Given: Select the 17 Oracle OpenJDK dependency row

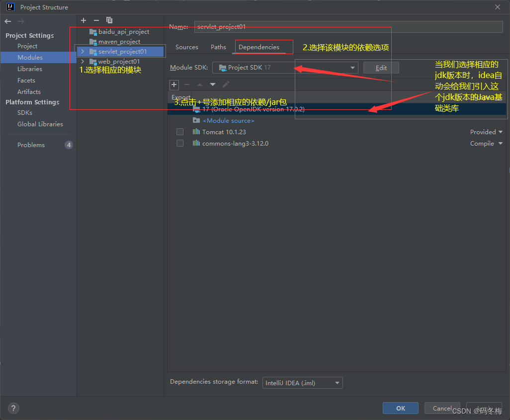Looking at the screenshot, I should pyautogui.click(x=337, y=109).
